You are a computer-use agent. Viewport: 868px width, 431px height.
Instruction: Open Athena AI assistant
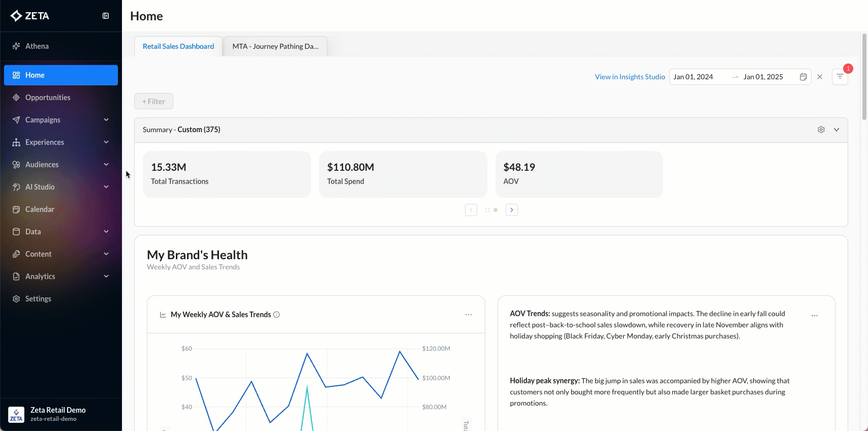(37, 46)
